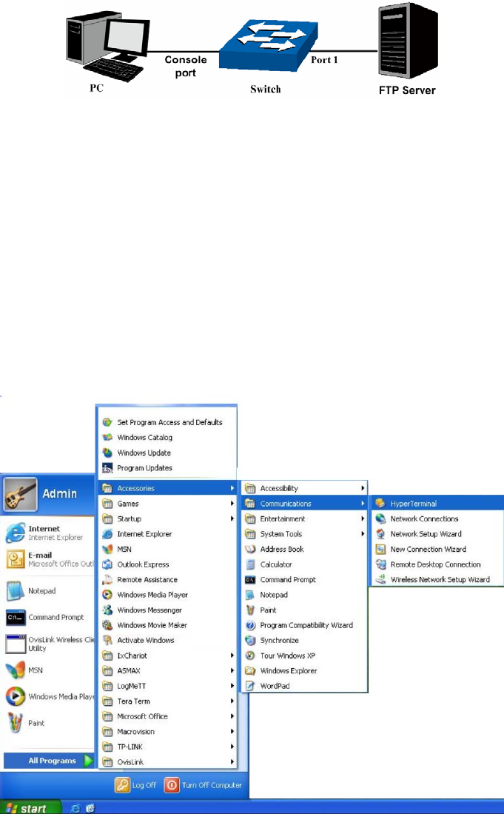Expand the Accessibility submenu arrow
504x814 pixels.
point(363,488)
